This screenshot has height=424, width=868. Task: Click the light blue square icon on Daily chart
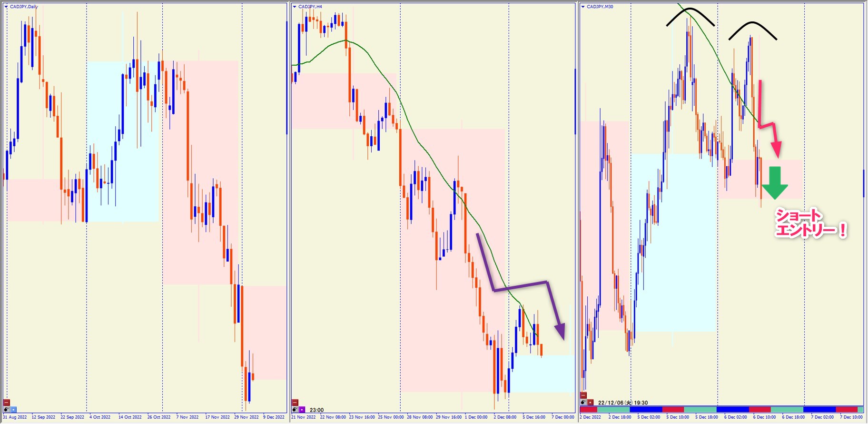pyautogui.click(x=13, y=410)
